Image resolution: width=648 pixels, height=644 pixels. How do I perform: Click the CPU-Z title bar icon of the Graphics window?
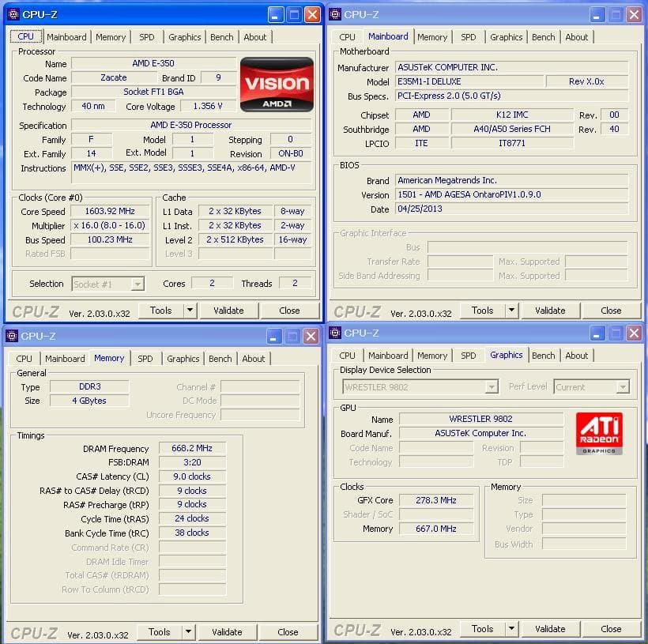(334, 333)
